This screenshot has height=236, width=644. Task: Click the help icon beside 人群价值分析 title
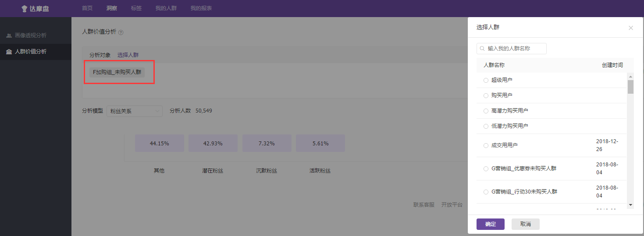tap(121, 32)
